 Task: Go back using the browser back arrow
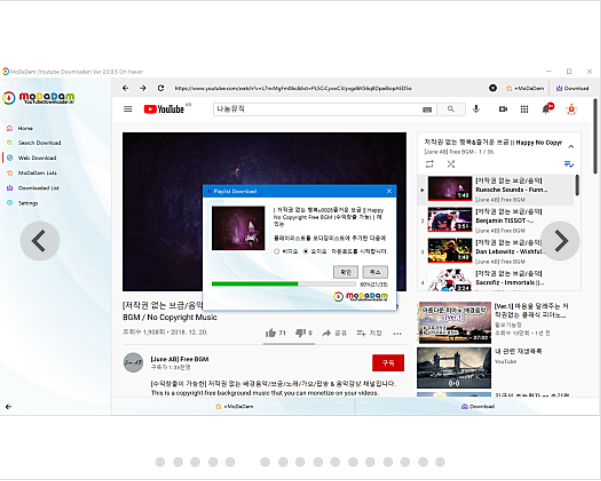click(125, 88)
